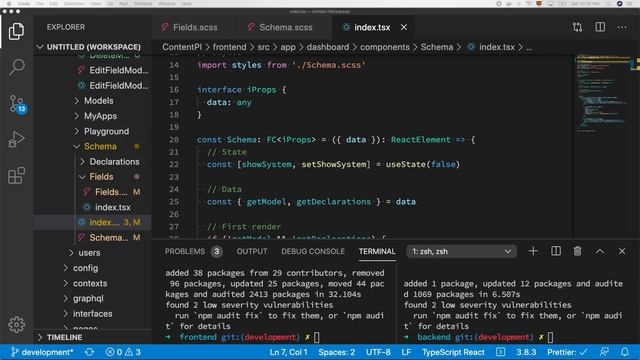Select the TERMINAL panel tab
This screenshot has width=640, height=360.
coord(377,251)
